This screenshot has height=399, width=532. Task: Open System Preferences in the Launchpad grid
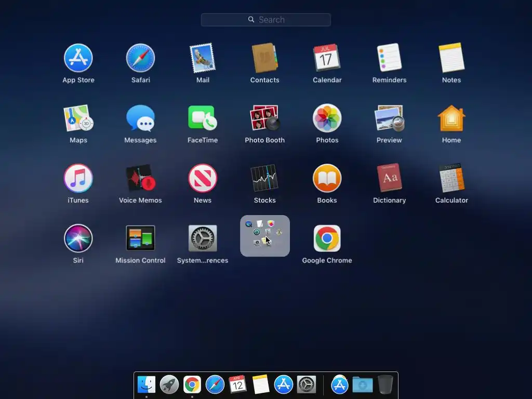(203, 238)
